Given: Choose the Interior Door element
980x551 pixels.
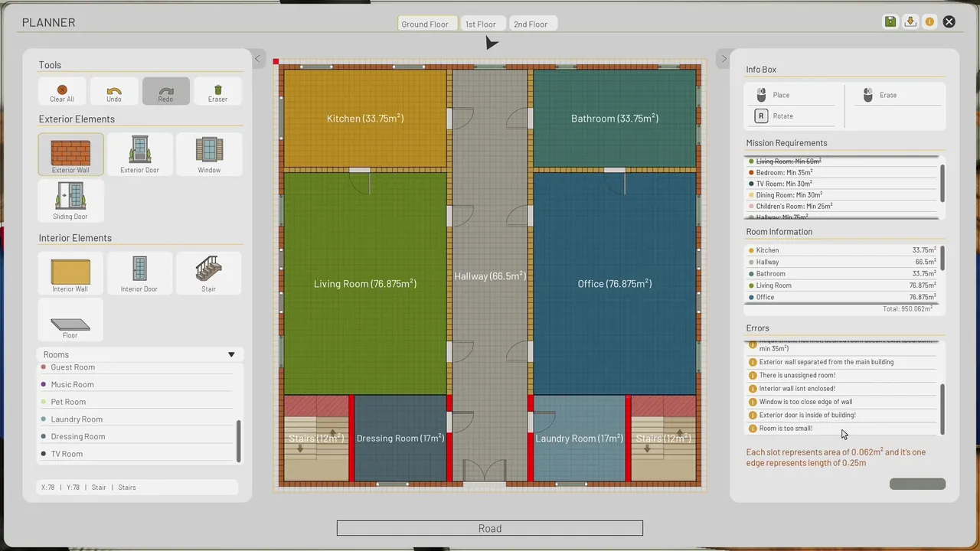Looking at the screenshot, I should [139, 273].
